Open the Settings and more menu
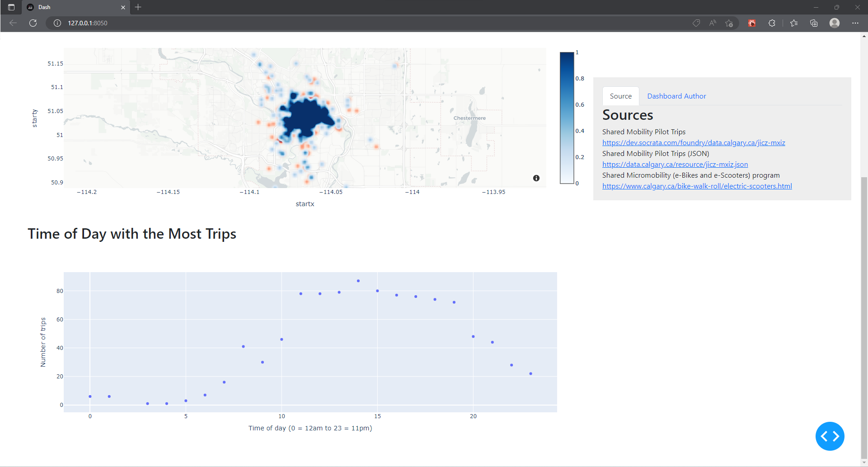Image resolution: width=868 pixels, height=467 pixels. [855, 23]
